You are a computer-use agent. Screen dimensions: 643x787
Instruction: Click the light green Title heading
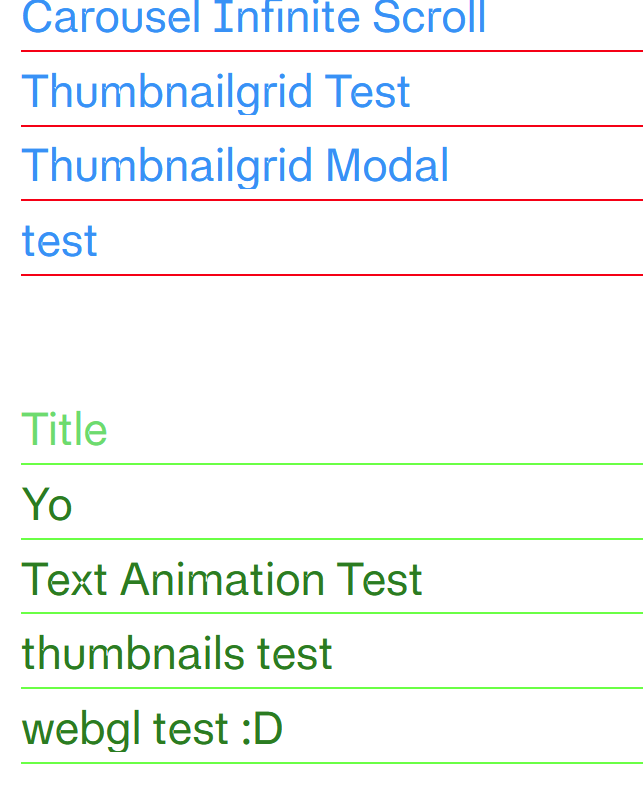tap(65, 430)
